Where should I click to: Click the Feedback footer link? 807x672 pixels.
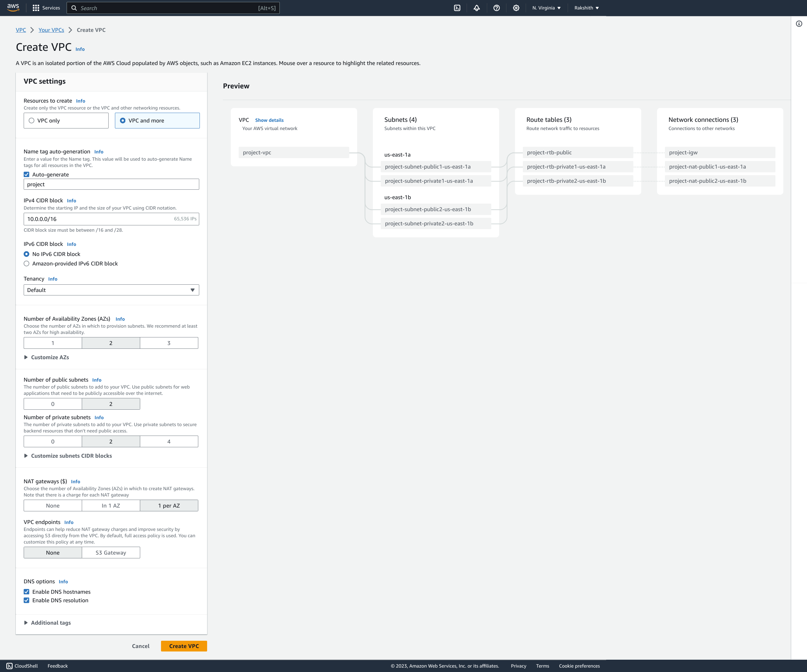58,666
